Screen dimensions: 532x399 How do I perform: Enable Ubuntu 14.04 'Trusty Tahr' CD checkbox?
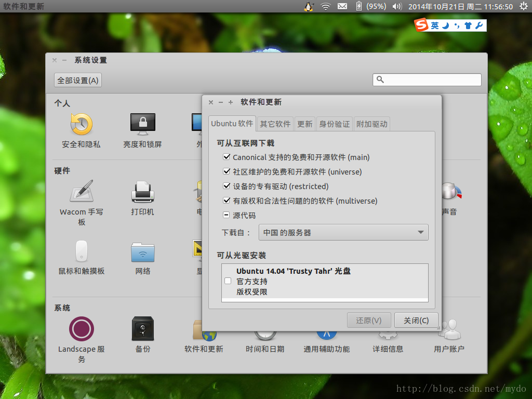click(228, 281)
